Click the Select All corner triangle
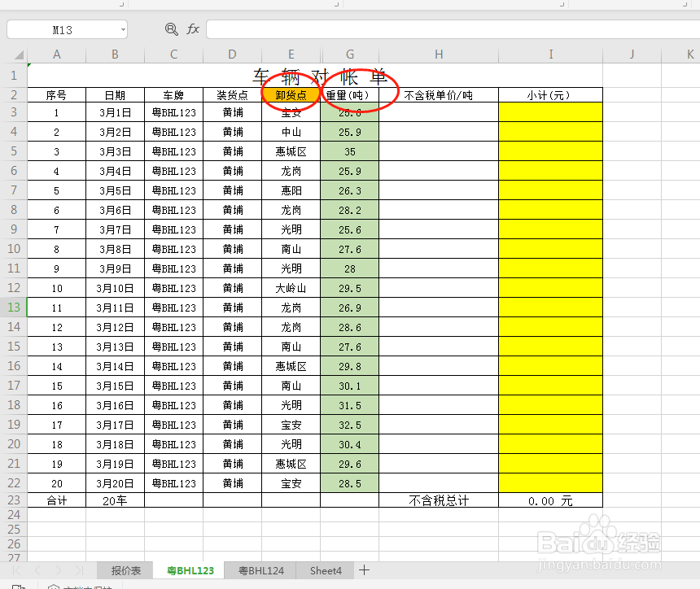 click(19, 55)
